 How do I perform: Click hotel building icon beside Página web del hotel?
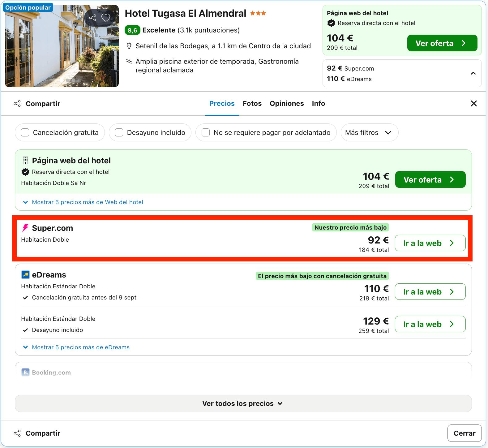click(25, 161)
